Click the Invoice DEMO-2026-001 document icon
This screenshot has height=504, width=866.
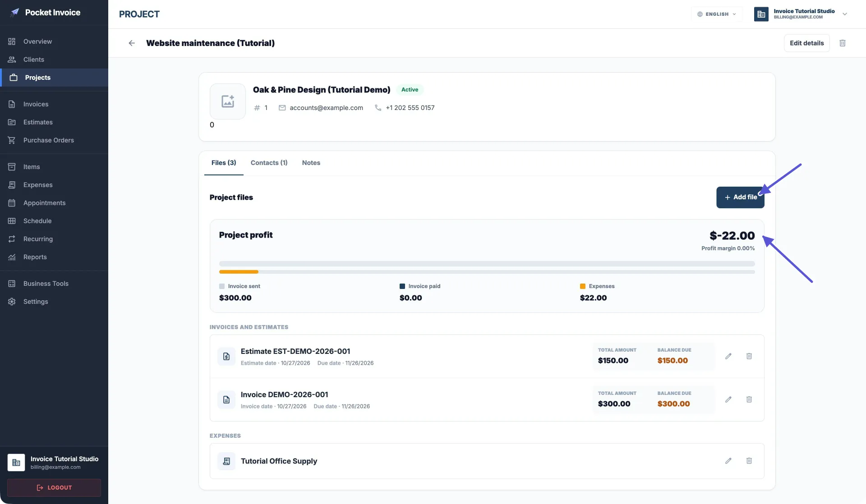226,400
